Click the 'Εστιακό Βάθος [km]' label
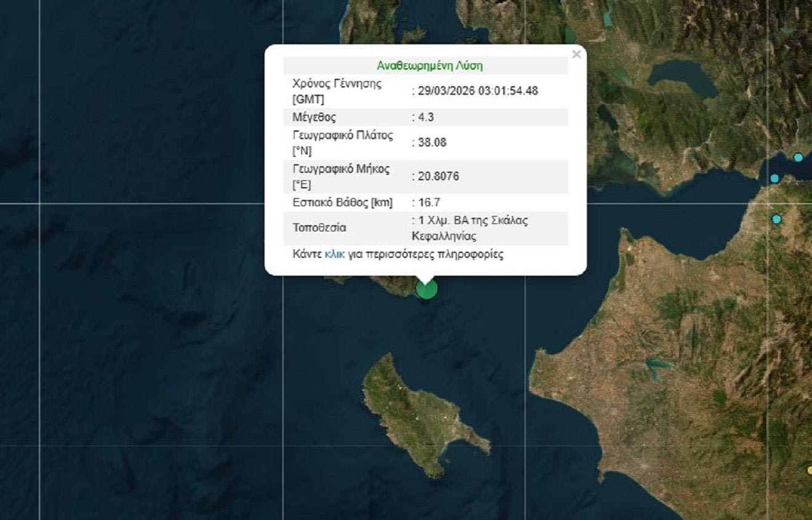The height and width of the screenshot is (520, 812). (x=342, y=202)
